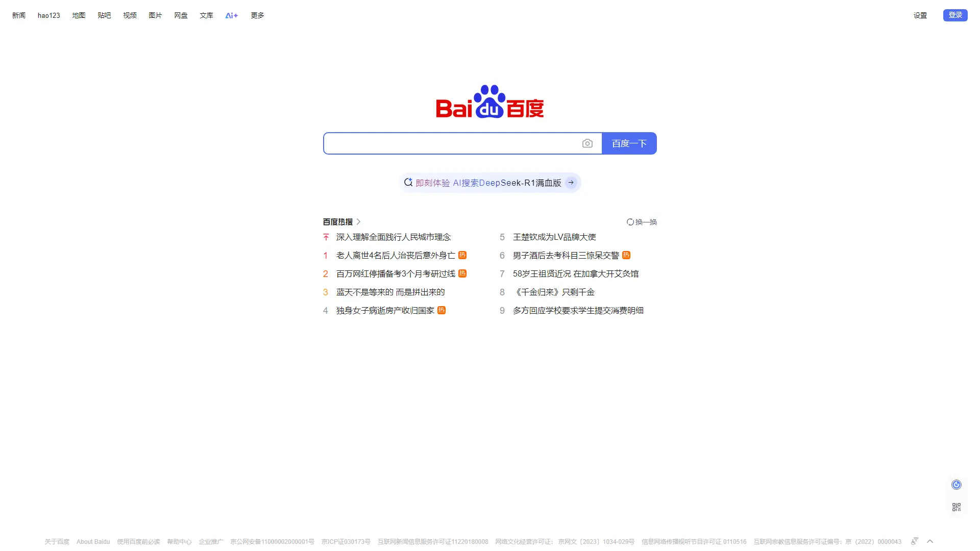Click the camera icon for image search
Image resolution: width=980 pixels, height=551 pixels.
[587, 143]
